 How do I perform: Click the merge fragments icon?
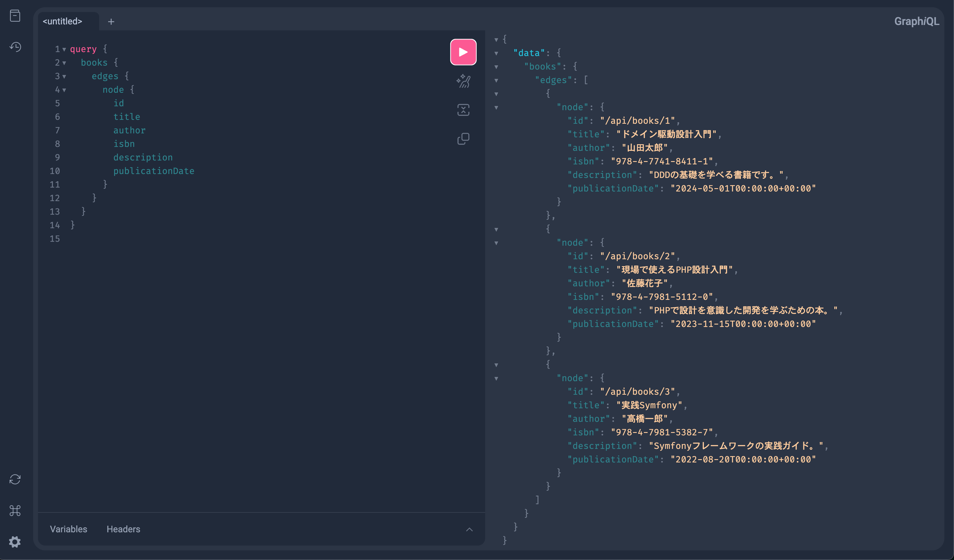click(x=463, y=110)
